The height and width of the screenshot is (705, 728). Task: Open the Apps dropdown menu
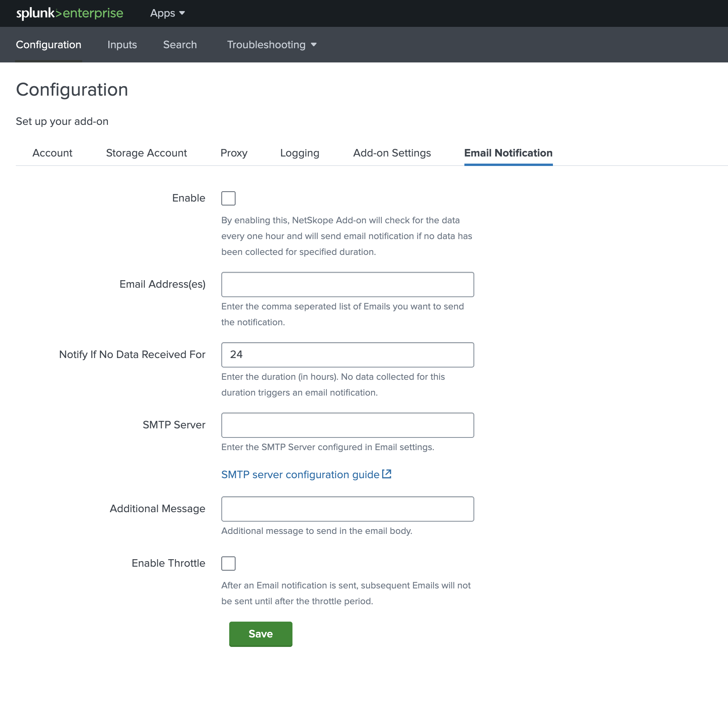click(168, 13)
